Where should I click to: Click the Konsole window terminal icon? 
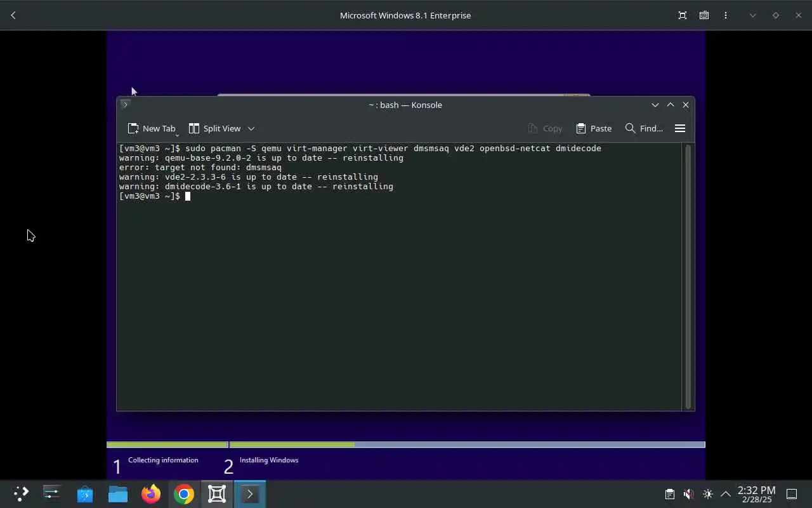tap(125, 104)
